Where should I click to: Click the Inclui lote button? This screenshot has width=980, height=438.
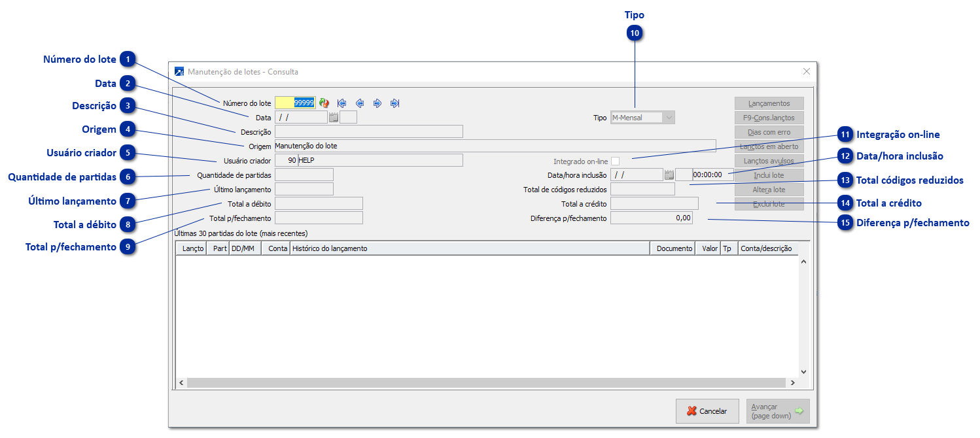pyautogui.click(x=769, y=175)
